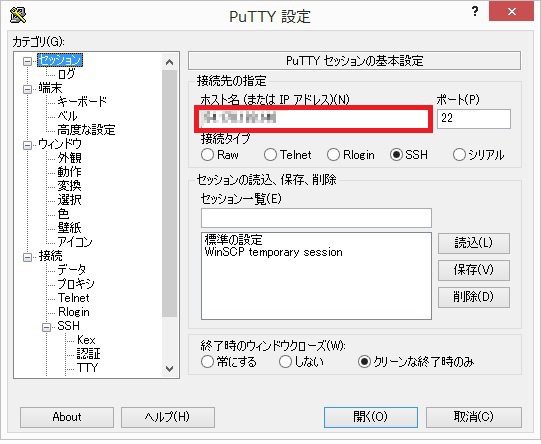Select 標準の設定 in session list
Screen dimensions: 541x444
234,239
